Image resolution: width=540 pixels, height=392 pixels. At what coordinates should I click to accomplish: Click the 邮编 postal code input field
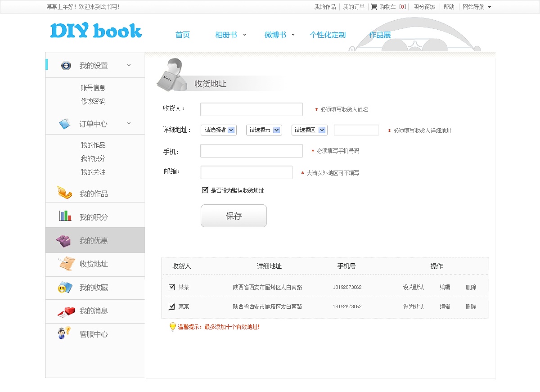[247, 172]
